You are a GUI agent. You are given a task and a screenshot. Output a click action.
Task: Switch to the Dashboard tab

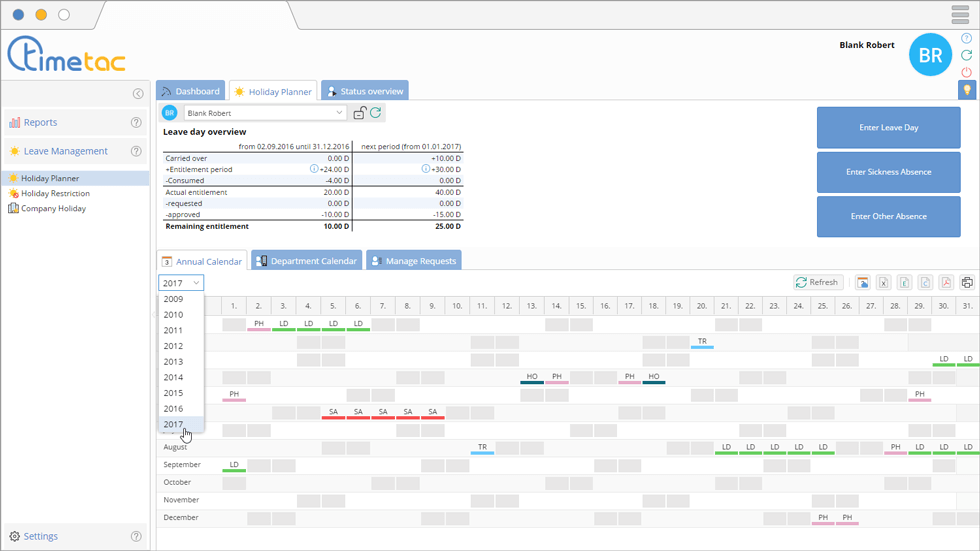pos(190,91)
